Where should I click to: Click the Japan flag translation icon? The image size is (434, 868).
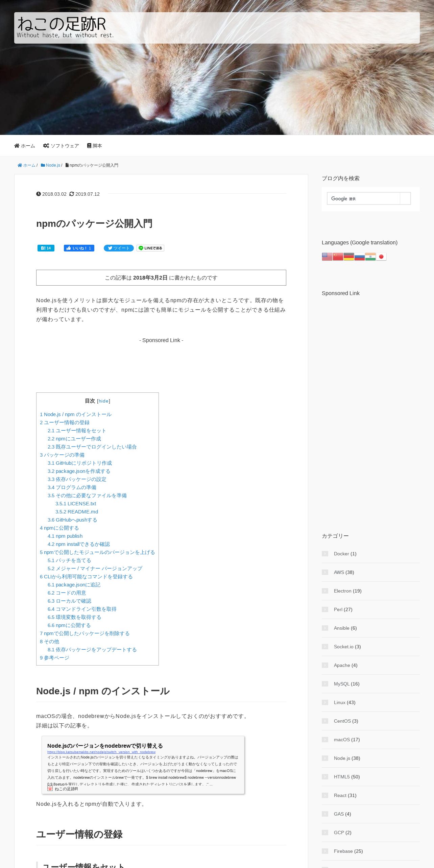click(x=381, y=257)
